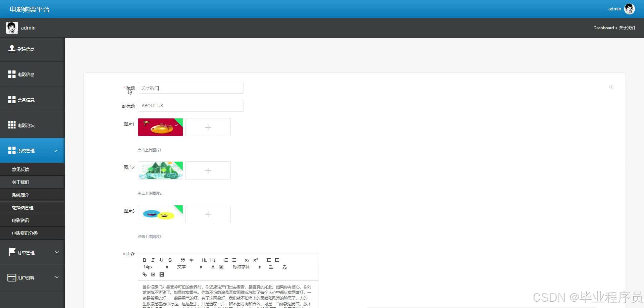Click the 标题 input field
The width and height of the screenshot is (644, 308).
[191, 88]
